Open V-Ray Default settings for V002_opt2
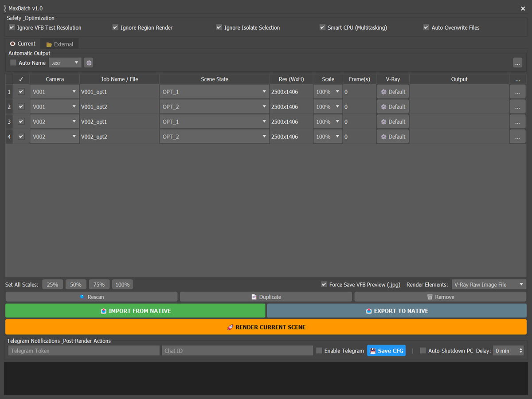Viewport: 532px width, 399px height. (x=393, y=137)
